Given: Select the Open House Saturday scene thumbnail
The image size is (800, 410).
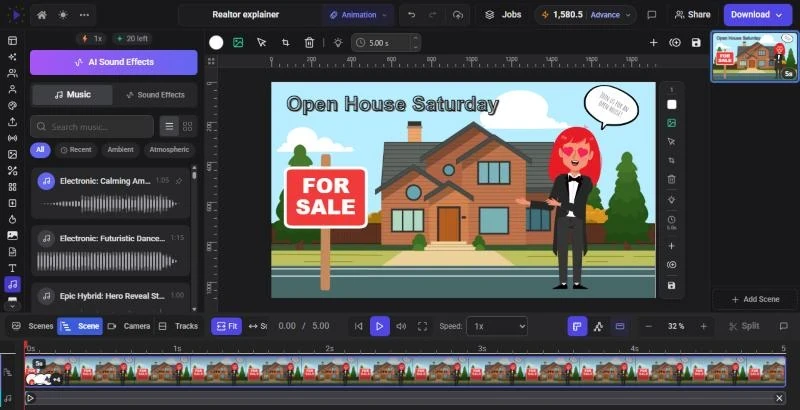Looking at the screenshot, I should pos(755,57).
